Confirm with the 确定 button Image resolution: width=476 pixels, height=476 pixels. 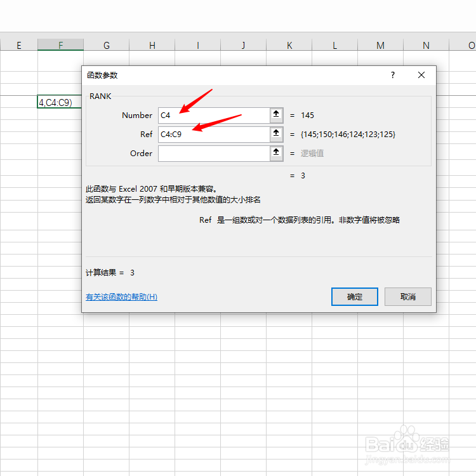[x=355, y=296]
